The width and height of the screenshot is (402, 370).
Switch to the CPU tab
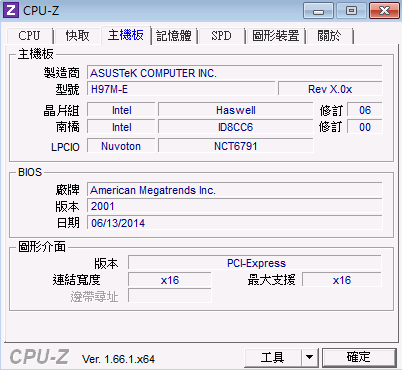[x=29, y=36]
